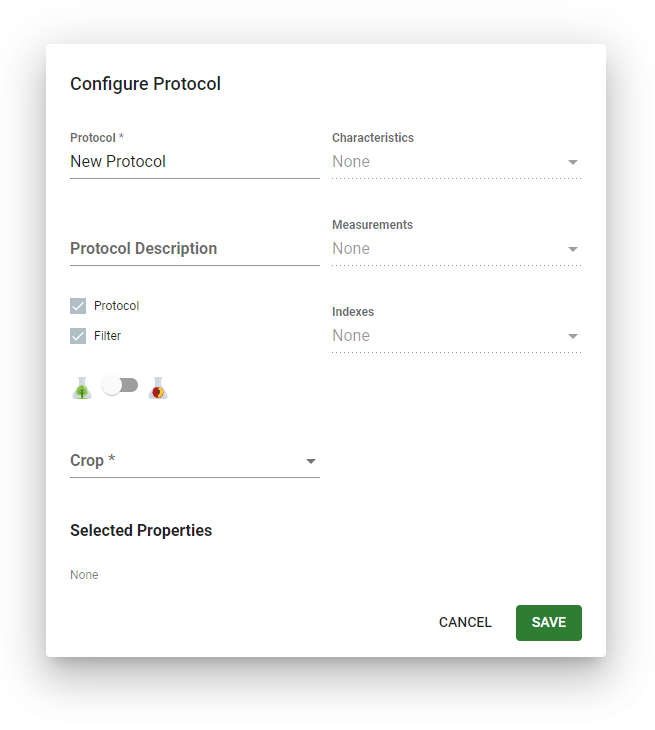Click the Characteristics dropdown arrow icon

click(x=573, y=162)
